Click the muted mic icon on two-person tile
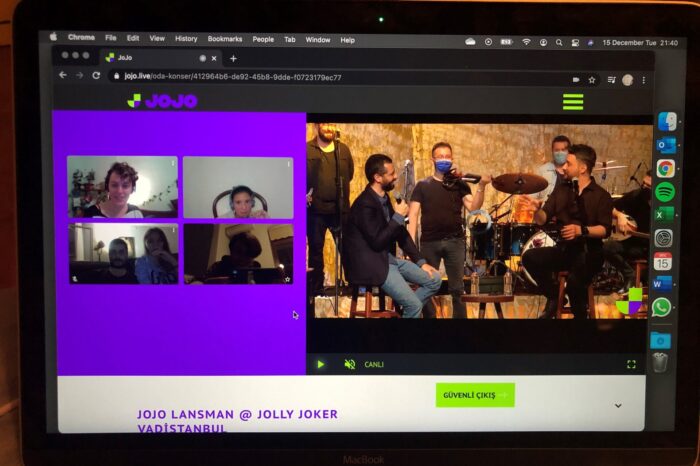Viewport: 700px width, 466px height. coord(75,279)
